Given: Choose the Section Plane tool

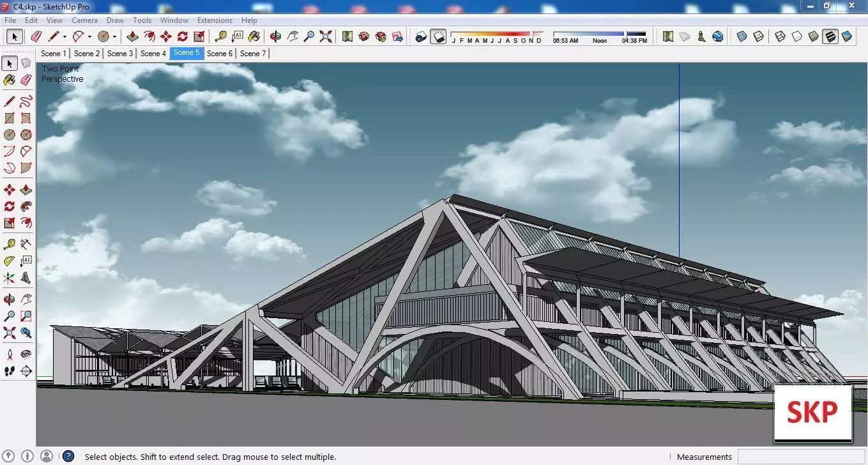Looking at the screenshot, I should (x=26, y=371).
